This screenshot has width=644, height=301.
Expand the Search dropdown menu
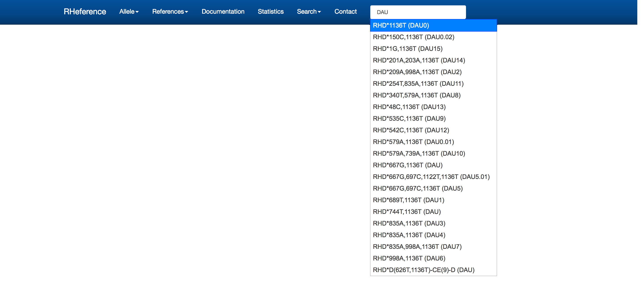309,11
